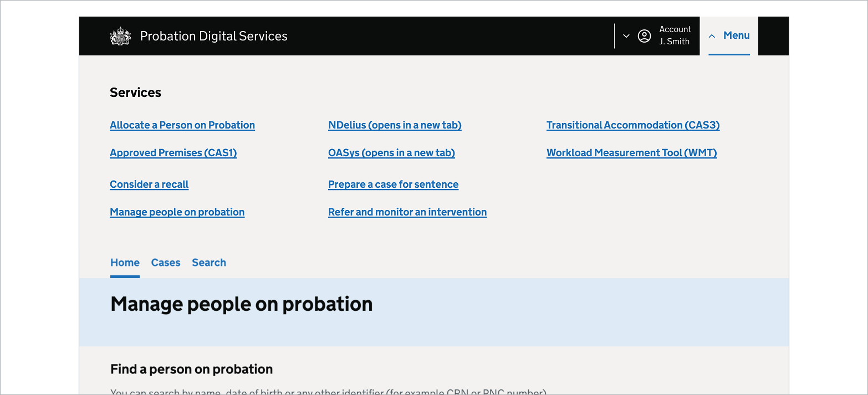Open Consider a recall

[149, 184]
